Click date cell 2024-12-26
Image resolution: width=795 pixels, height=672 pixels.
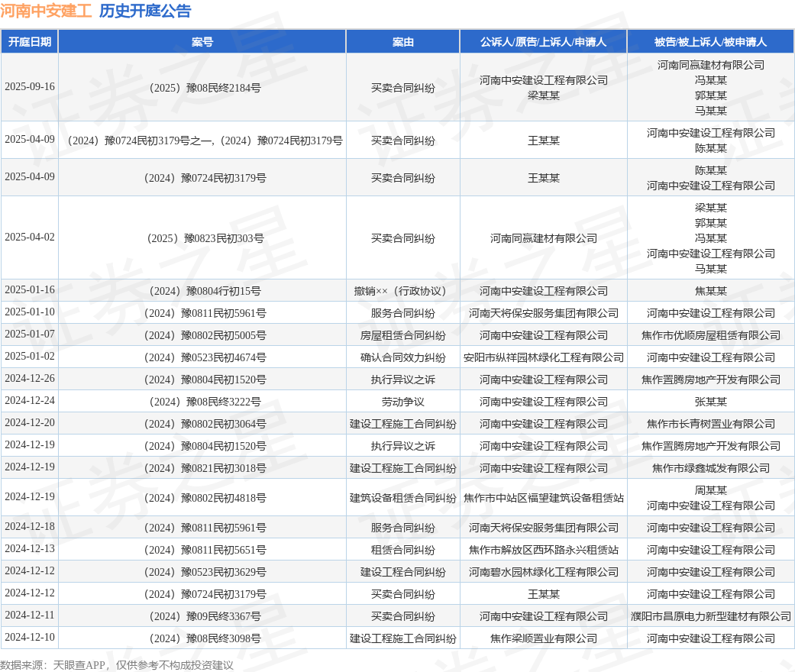[x=30, y=378]
